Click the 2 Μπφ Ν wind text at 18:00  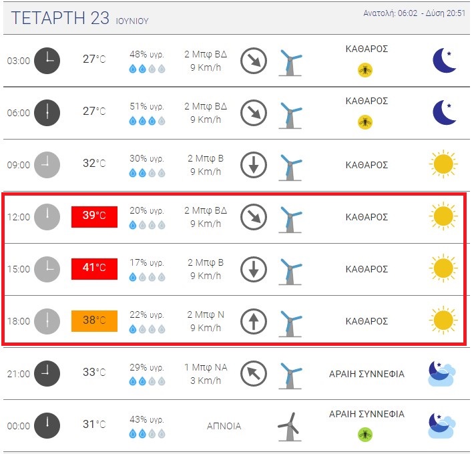(x=206, y=314)
